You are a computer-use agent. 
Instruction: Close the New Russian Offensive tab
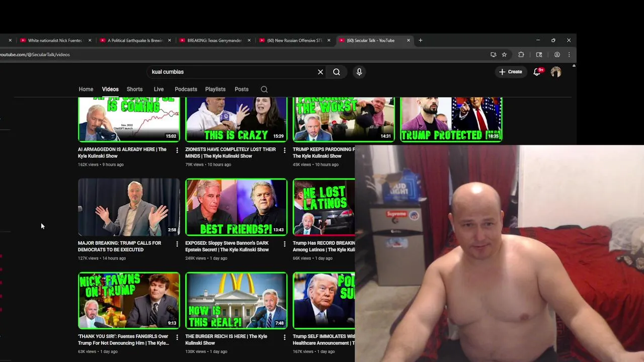pyautogui.click(x=329, y=40)
